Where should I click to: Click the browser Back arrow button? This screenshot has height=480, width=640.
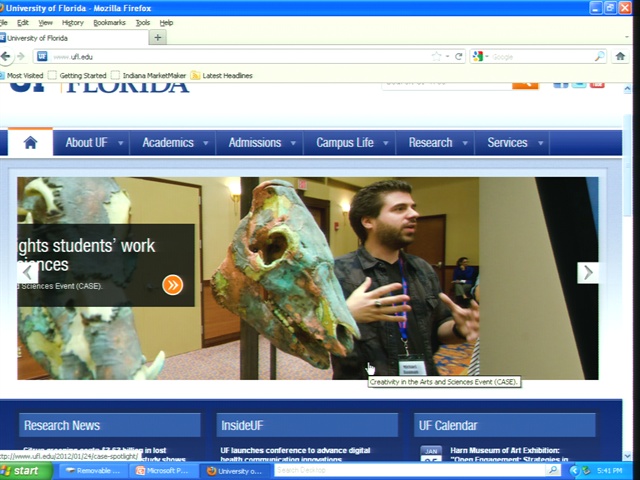(x=6, y=56)
